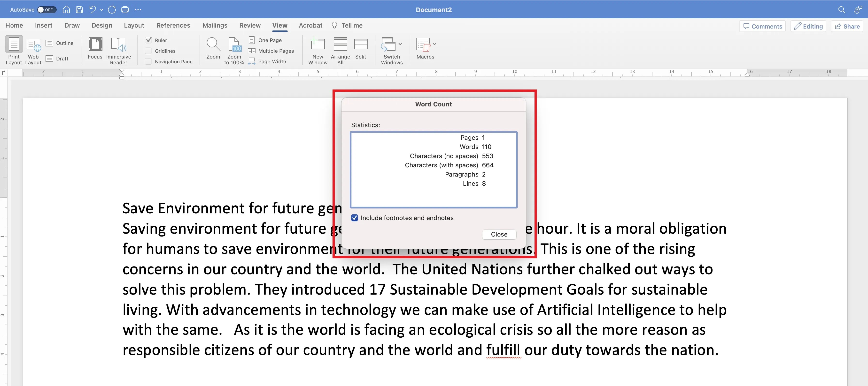Screen dimensions: 868x386
Task: Enable the Gridlines checkbox
Action: [x=148, y=51]
